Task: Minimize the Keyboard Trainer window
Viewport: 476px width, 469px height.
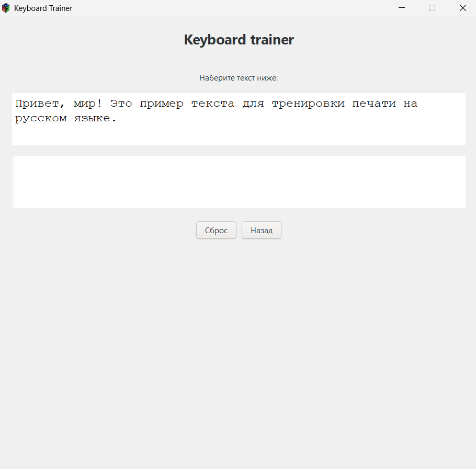Action: 401,8
